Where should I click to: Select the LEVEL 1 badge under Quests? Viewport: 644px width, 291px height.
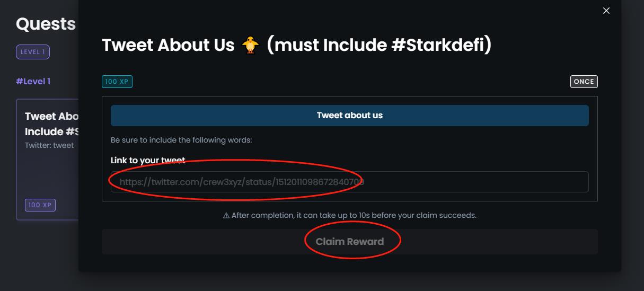tap(33, 52)
